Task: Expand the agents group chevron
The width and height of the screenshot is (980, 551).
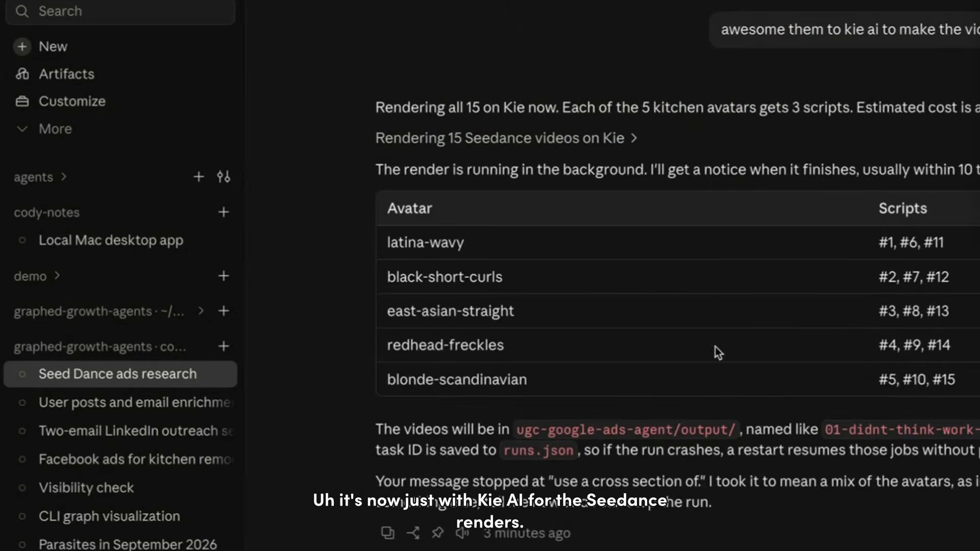Action: coord(64,177)
